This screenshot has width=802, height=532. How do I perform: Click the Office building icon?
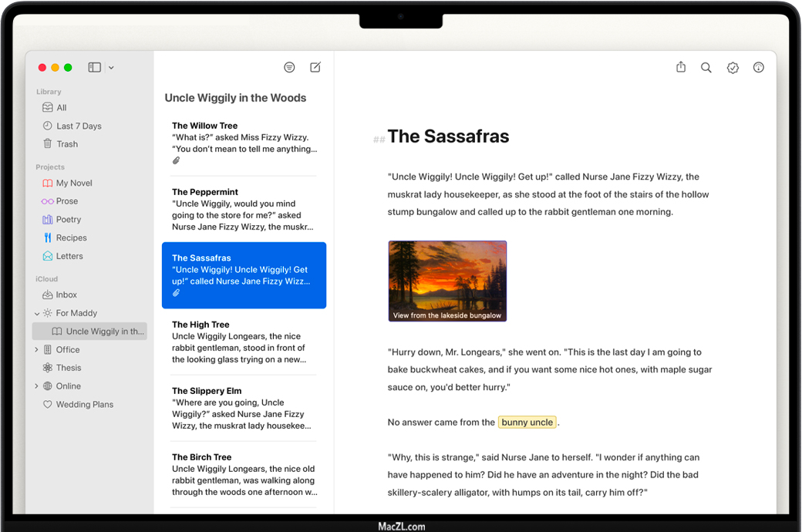tap(48, 349)
